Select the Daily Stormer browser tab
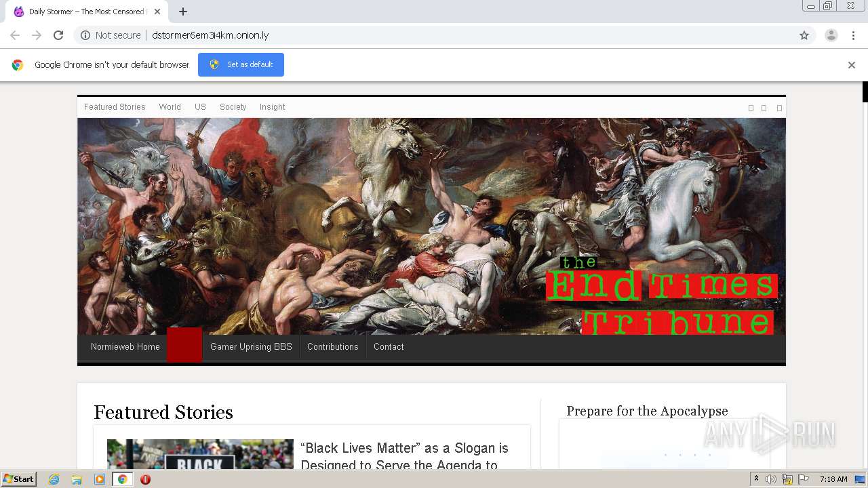Viewport: 868px width, 488px height. pyautogui.click(x=87, y=12)
